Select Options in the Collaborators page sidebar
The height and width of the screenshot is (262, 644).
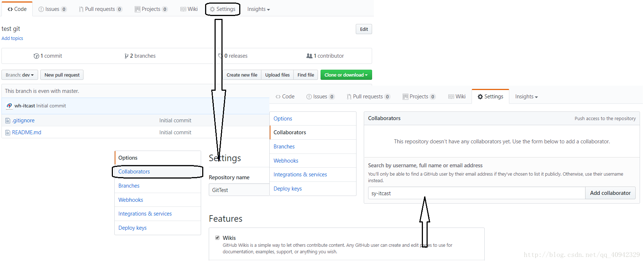point(313,119)
